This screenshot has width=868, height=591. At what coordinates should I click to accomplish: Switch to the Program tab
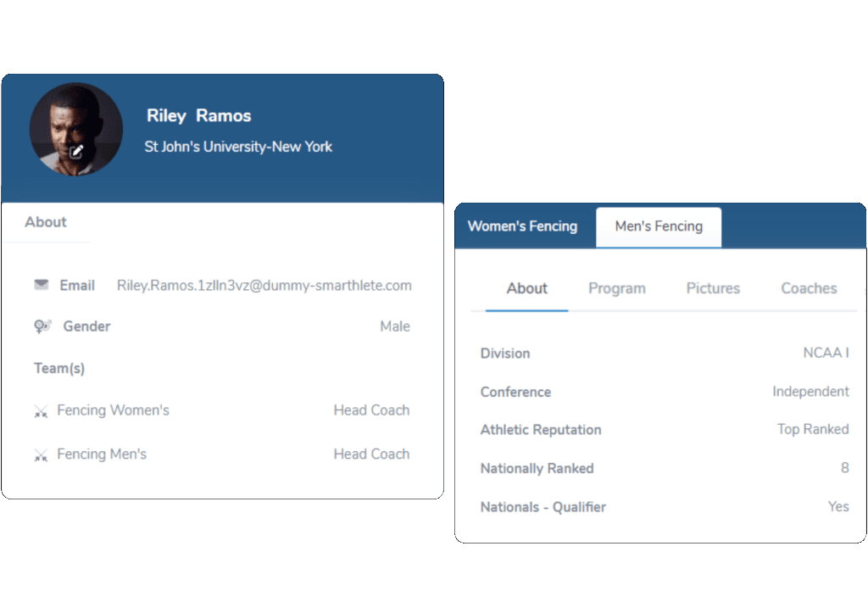click(x=616, y=288)
